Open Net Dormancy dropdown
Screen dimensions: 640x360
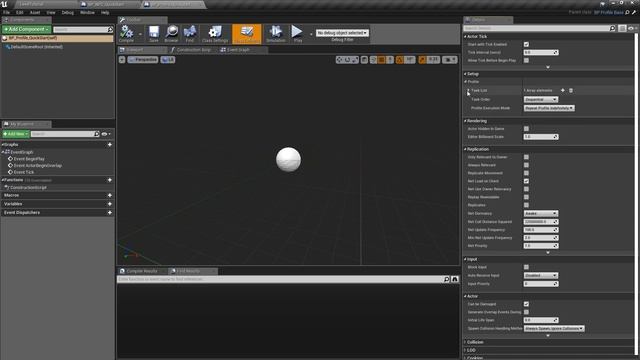(x=540, y=213)
